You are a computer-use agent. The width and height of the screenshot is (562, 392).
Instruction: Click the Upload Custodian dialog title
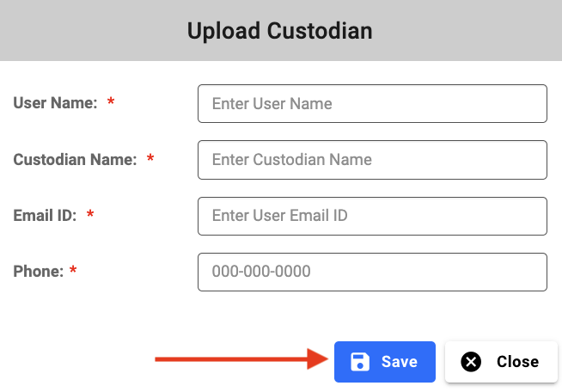280,31
